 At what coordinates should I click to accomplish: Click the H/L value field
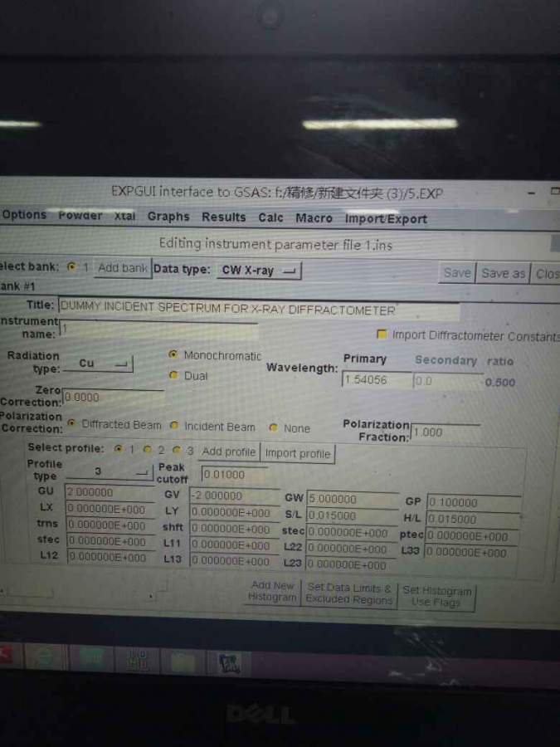(473, 520)
